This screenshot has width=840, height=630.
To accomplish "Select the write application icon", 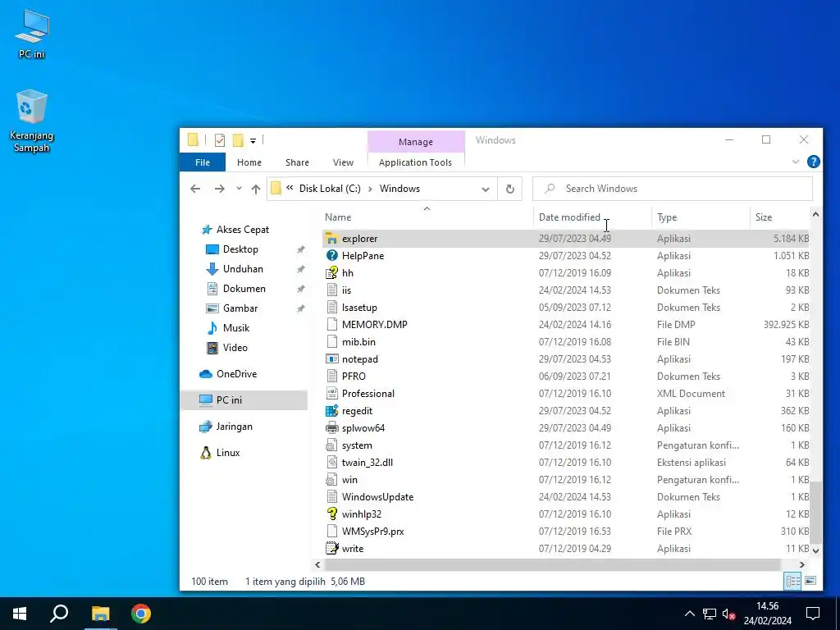I will pyautogui.click(x=331, y=549).
